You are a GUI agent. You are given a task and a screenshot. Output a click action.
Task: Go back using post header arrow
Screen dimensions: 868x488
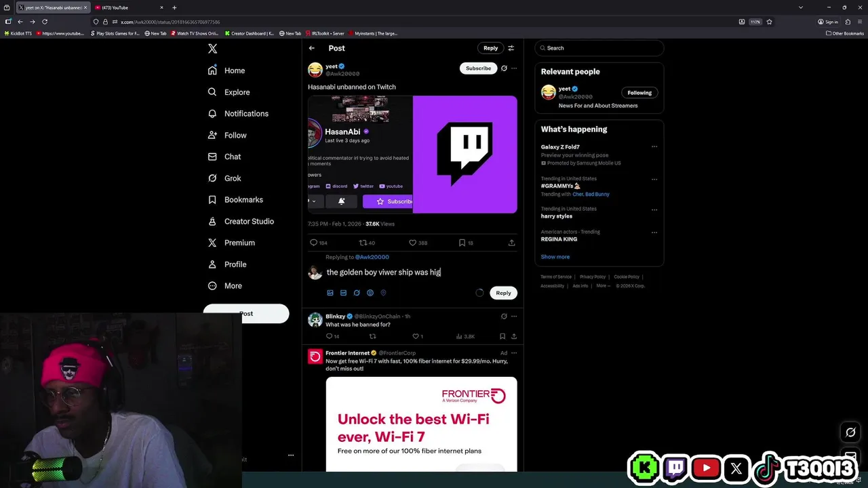(x=312, y=48)
